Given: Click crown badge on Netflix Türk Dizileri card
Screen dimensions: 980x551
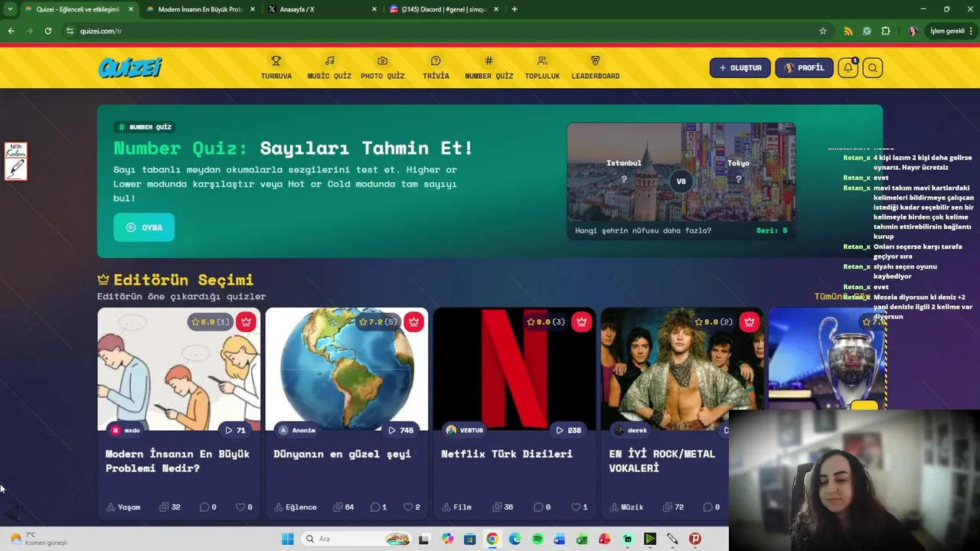Looking at the screenshot, I should coord(581,321).
